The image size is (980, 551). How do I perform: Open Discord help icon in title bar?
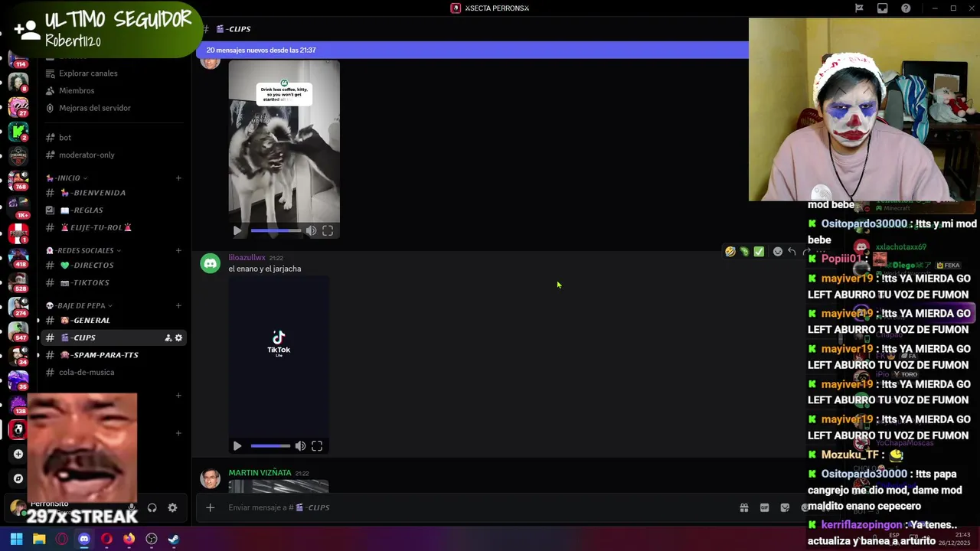click(906, 8)
